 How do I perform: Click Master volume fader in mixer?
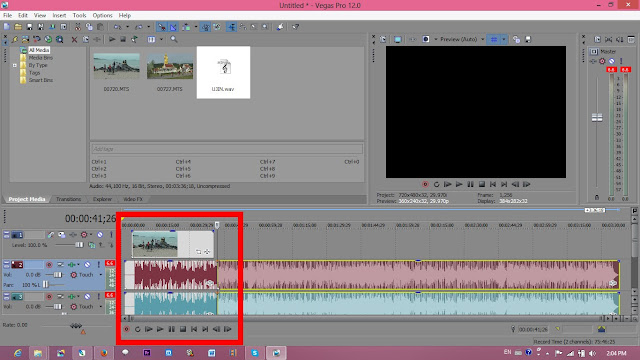click(x=597, y=118)
